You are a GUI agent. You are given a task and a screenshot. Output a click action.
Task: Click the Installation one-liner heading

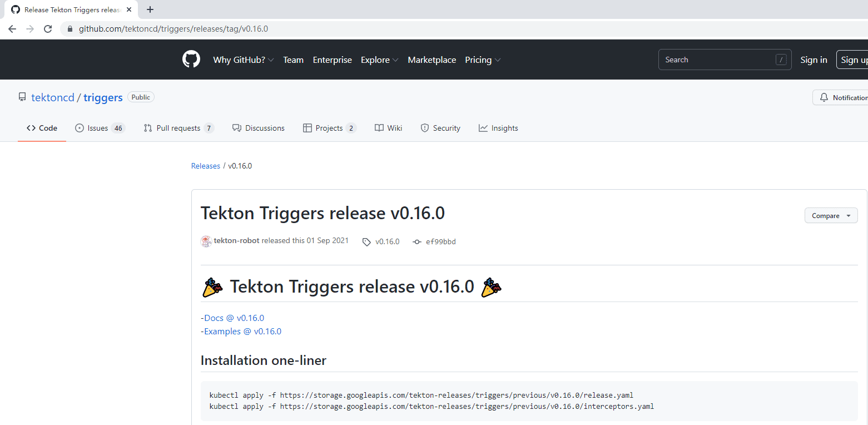pyautogui.click(x=264, y=360)
